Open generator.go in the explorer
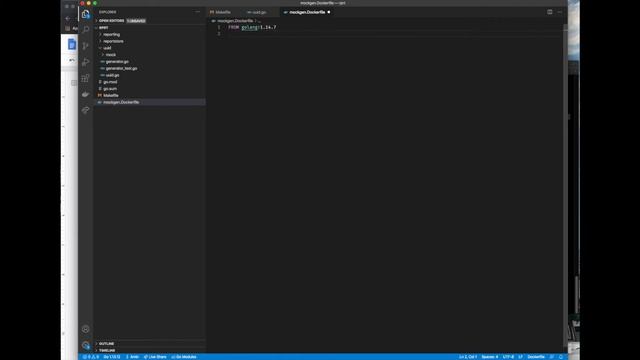The height and width of the screenshot is (360, 640). click(117, 62)
